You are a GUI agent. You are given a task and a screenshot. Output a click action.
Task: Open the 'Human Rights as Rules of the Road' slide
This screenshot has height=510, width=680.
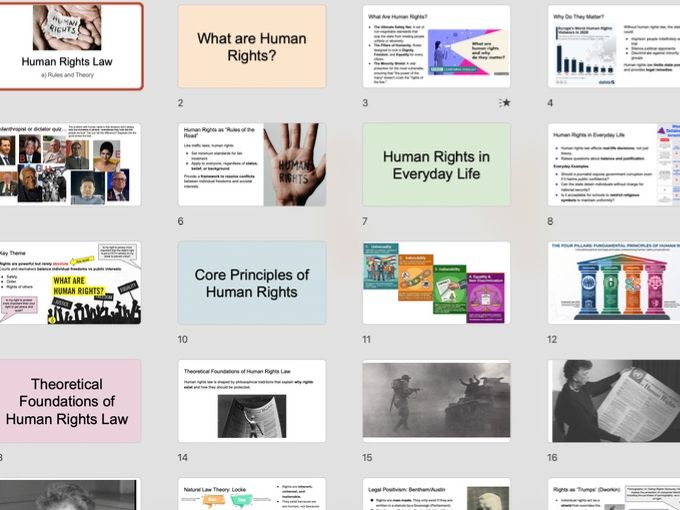[x=252, y=164]
